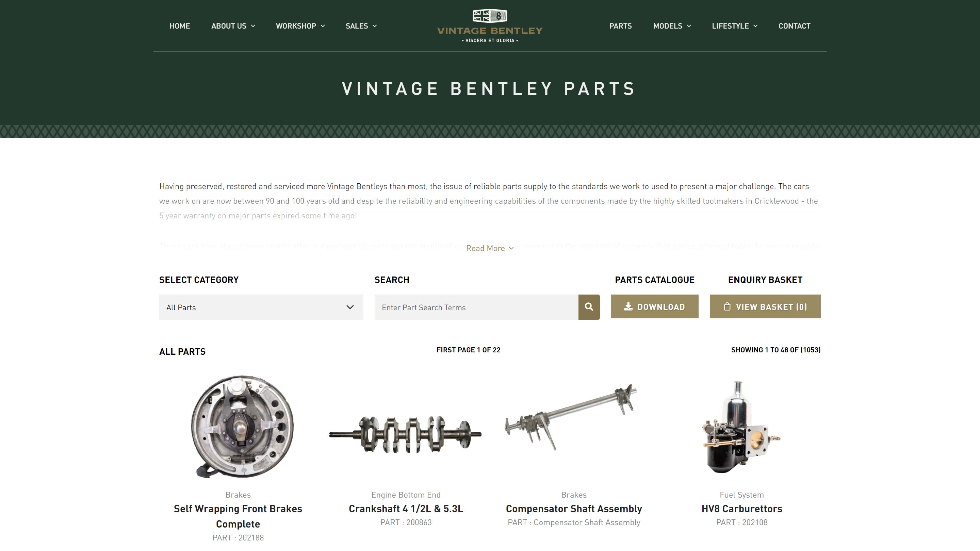Open the Contact page
The image size is (980, 551).
[794, 26]
